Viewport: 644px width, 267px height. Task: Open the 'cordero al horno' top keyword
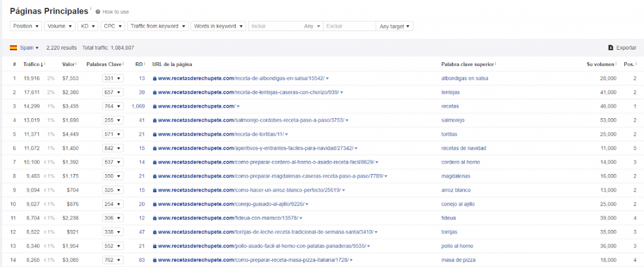coord(460,162)
